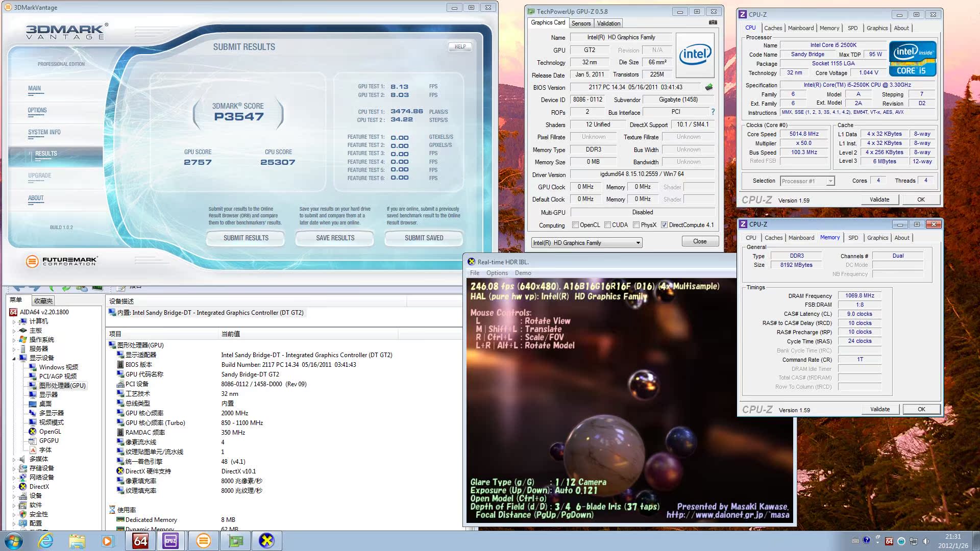Select OpenGL item in AIDA64 tree

[x=50, y=432]
